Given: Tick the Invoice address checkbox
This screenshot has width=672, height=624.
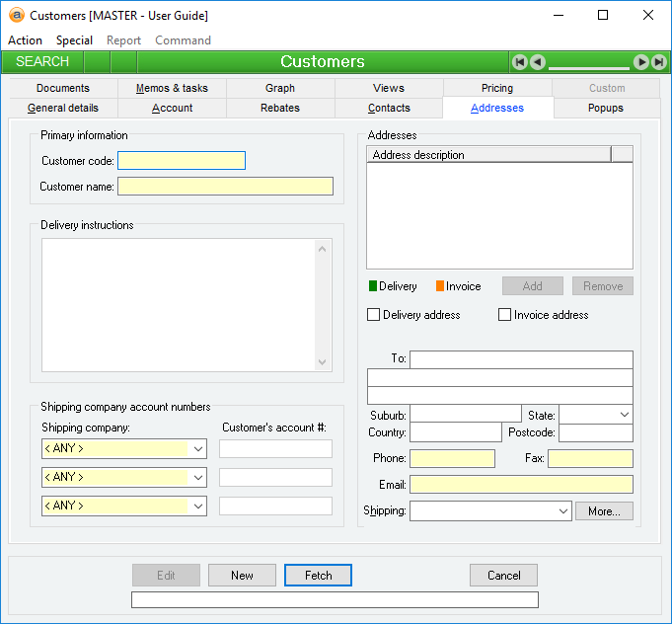Looking at the screenshot, I should coord(505,315).
